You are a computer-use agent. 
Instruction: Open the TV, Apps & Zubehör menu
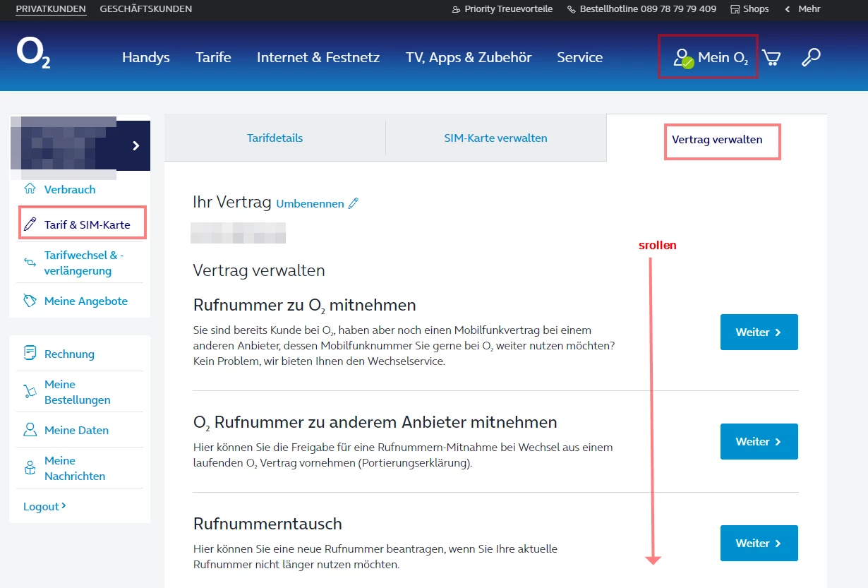coord(469,58)
